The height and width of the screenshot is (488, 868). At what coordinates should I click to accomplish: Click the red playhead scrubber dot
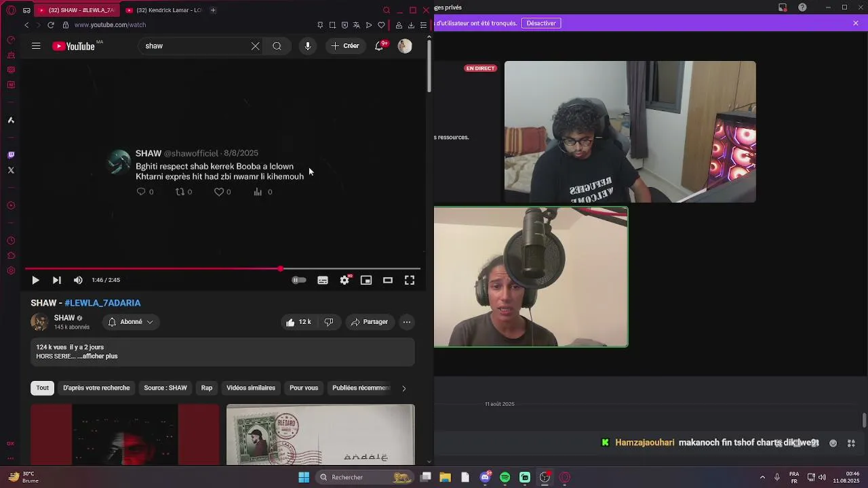(x=280, y=269)
